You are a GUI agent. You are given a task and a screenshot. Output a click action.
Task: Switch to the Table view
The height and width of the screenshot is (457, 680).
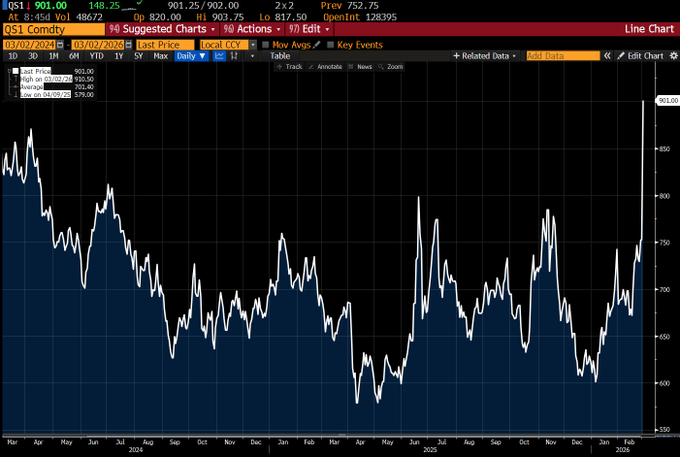pos(280,56)
